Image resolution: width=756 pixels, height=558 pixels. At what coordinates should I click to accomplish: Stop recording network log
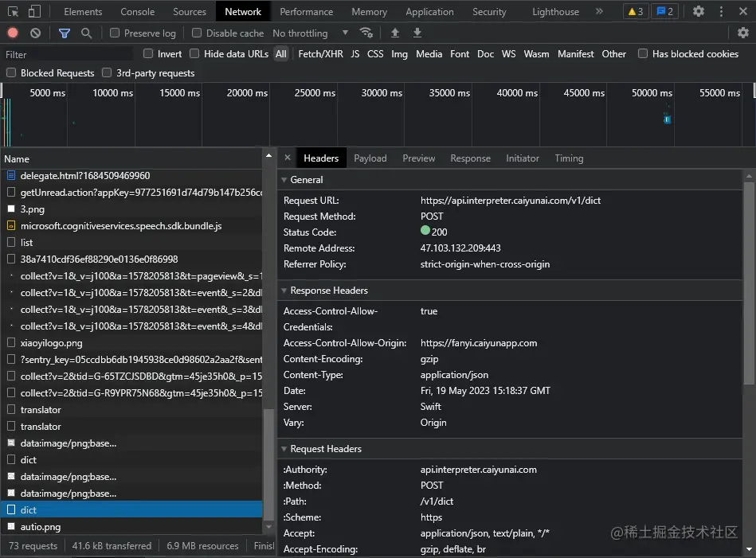click(x=13, y=33)
